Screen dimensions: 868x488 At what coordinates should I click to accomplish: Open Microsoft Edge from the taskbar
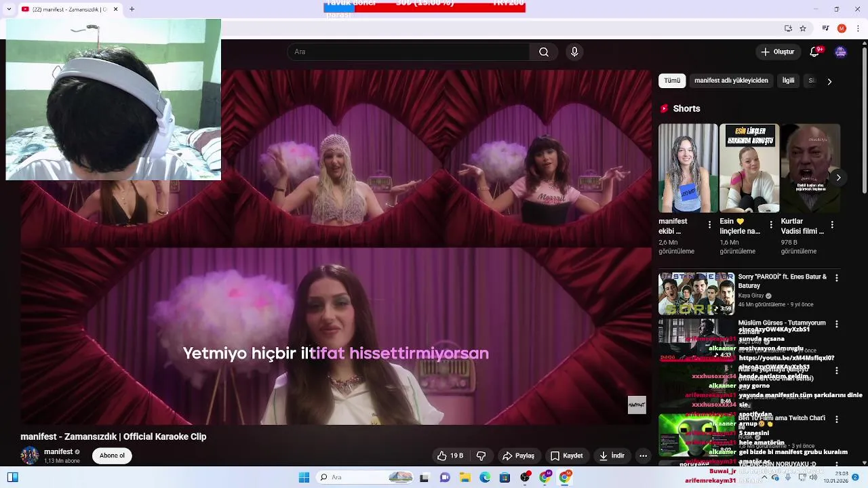point(485,477)
